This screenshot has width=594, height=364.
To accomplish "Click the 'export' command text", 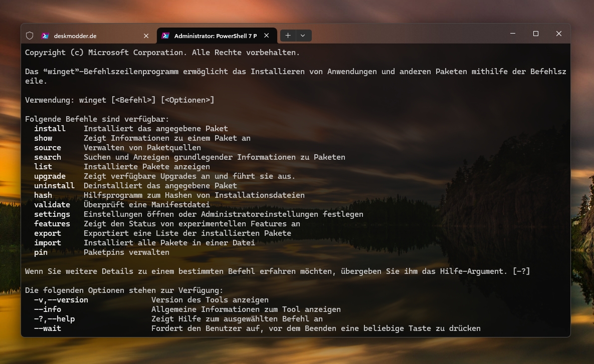I will pyautogui.click(x=47, y=233).
